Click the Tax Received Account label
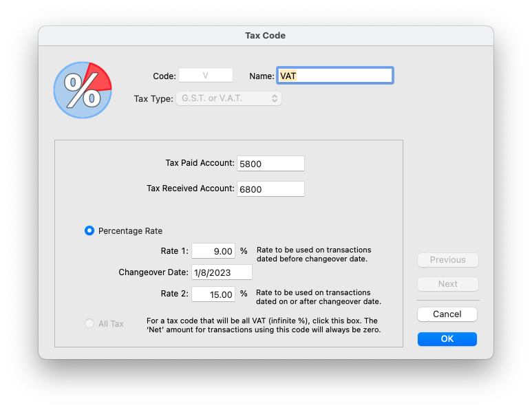This screenshot has width=532, height=410. 191,188
